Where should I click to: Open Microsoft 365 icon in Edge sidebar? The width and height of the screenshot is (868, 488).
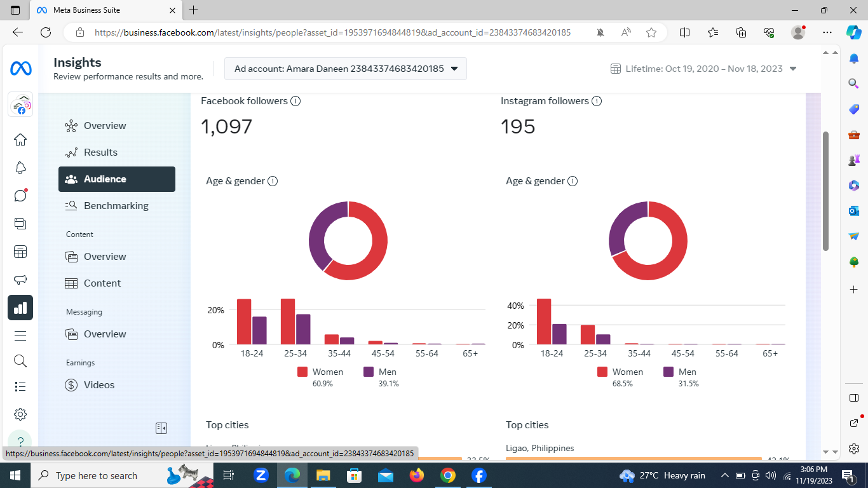(854, 185)
